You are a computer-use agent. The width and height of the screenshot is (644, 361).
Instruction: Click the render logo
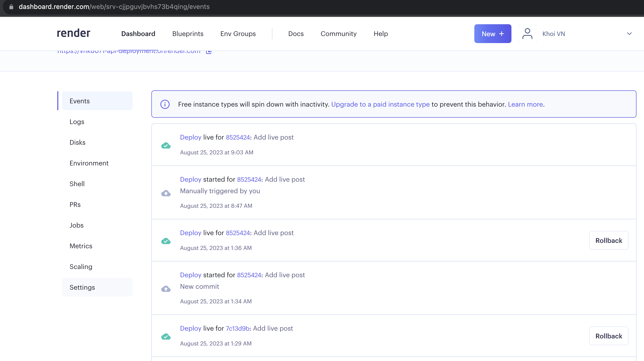coord(74,33)
